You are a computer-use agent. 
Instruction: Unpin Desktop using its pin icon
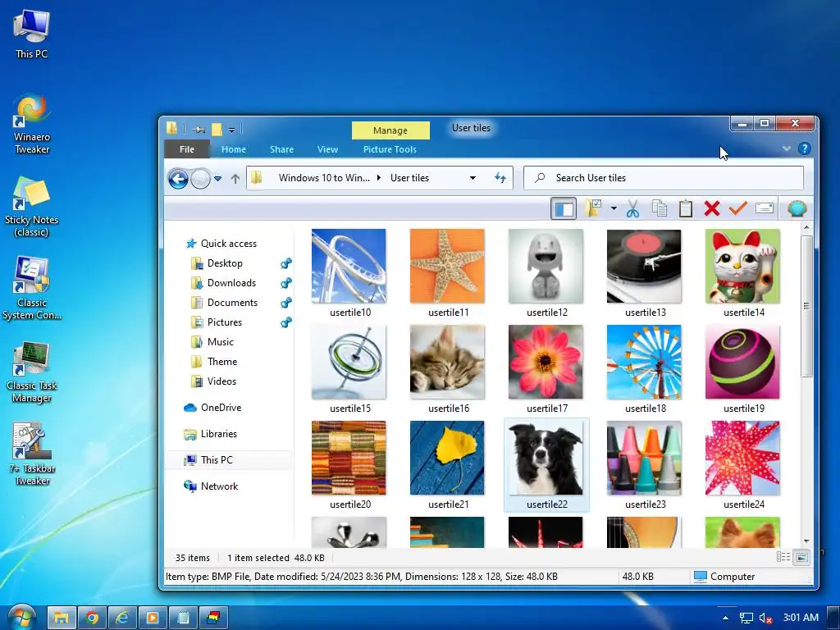(x=286, y=263)
